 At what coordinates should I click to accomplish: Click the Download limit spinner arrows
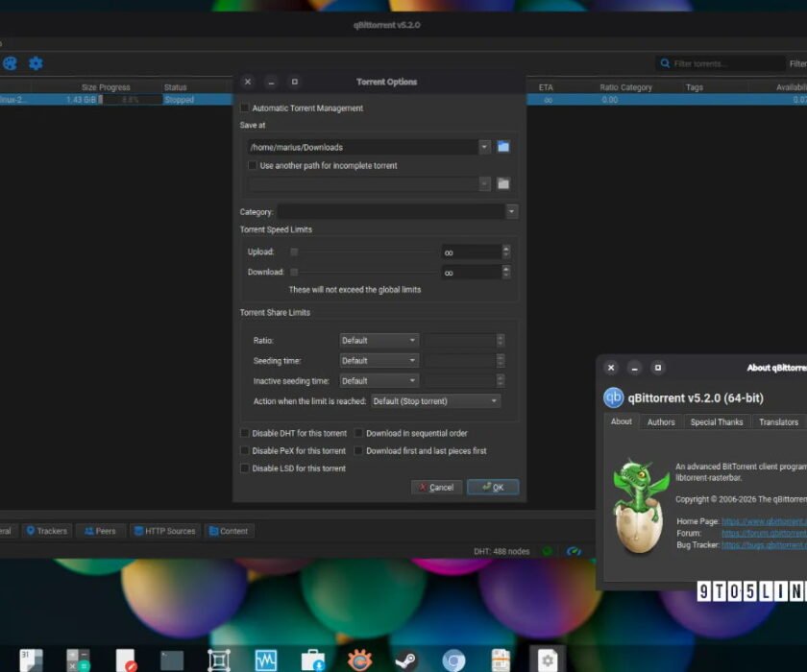506,272
